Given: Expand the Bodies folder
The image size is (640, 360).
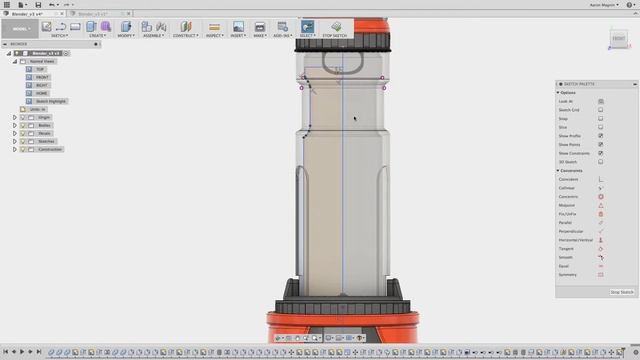Looking at the screenshot, I should tap(15, 125).
